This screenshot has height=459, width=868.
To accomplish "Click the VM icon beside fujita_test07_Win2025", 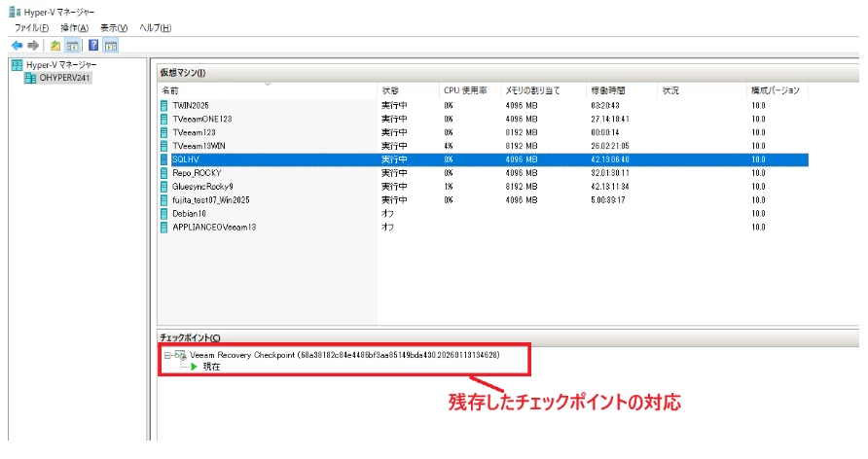I will tap(164, 200).
